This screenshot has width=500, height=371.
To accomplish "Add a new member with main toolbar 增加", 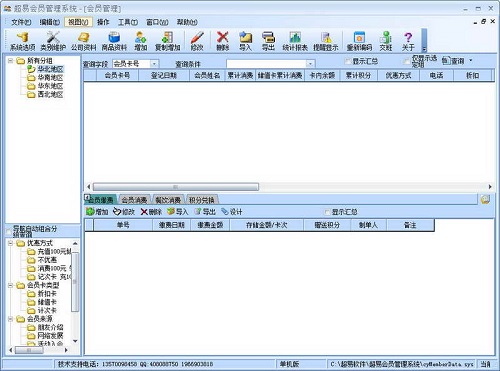I will tap(141, 41).
